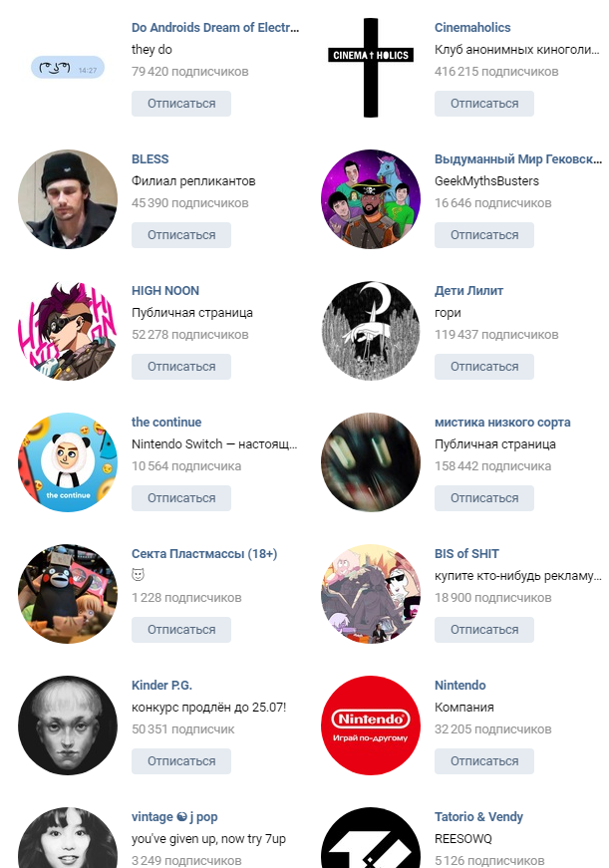The height and width of the screenshot is (868, 609).
Task: Click the Дети Лилит moon avatar
Action: coord(371,331)
